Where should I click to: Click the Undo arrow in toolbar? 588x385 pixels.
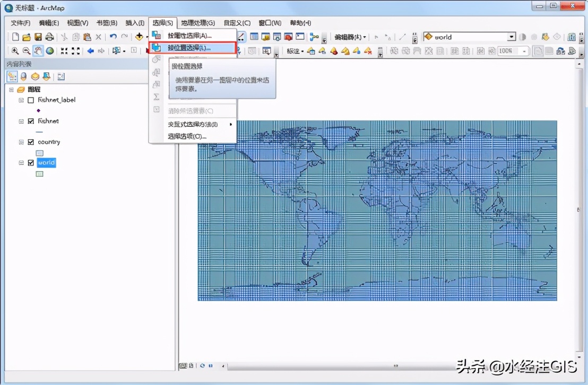[x=113, y=37]
